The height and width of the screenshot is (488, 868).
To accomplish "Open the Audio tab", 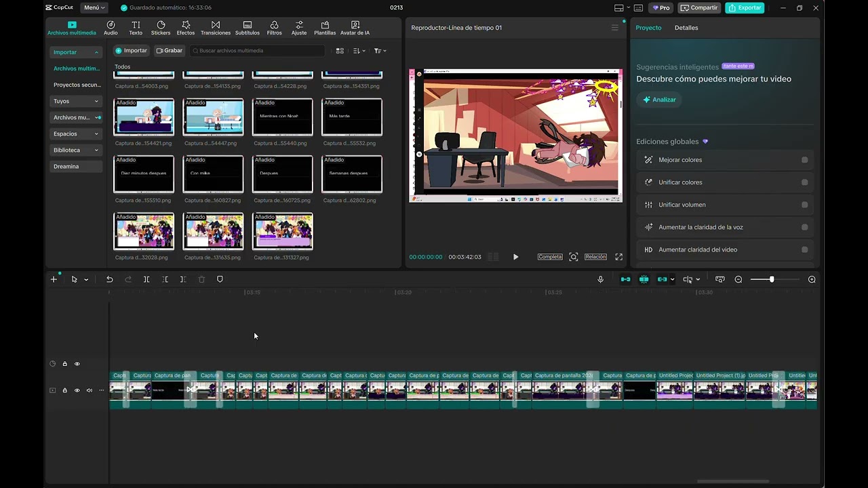I will click(x=111, y=28).
